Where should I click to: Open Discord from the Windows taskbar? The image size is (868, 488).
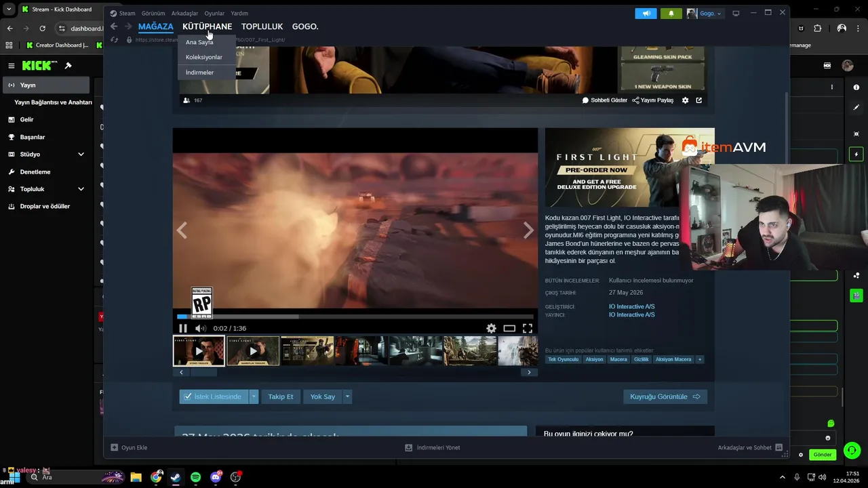click(x=216, y=477)
